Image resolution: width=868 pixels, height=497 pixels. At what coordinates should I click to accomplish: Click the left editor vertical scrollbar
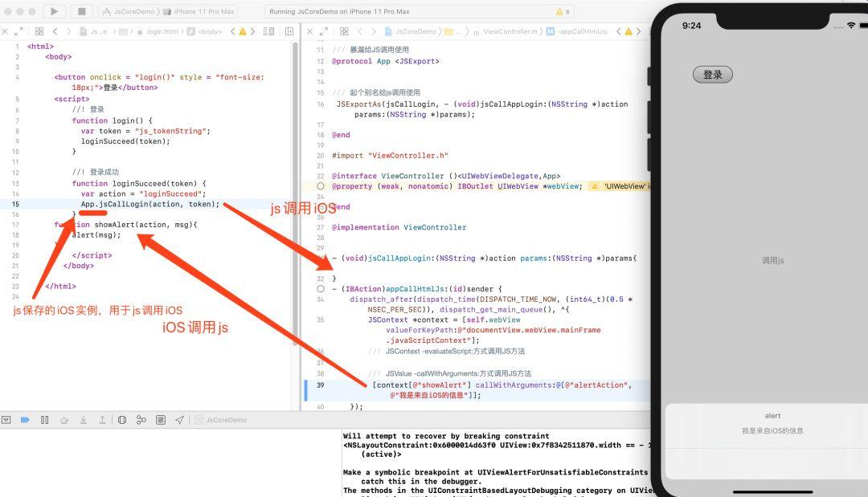click(295, 193)
